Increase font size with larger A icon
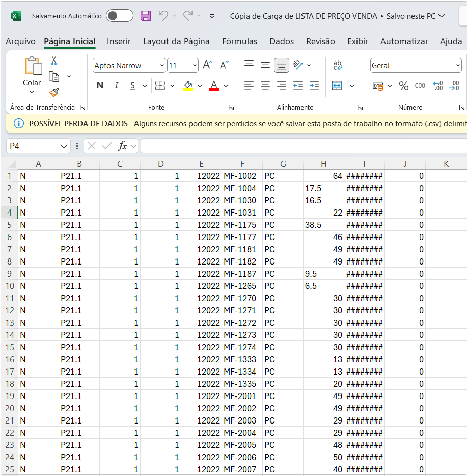The height and width of the screenshot is (476, 467). tap(207, 65)
